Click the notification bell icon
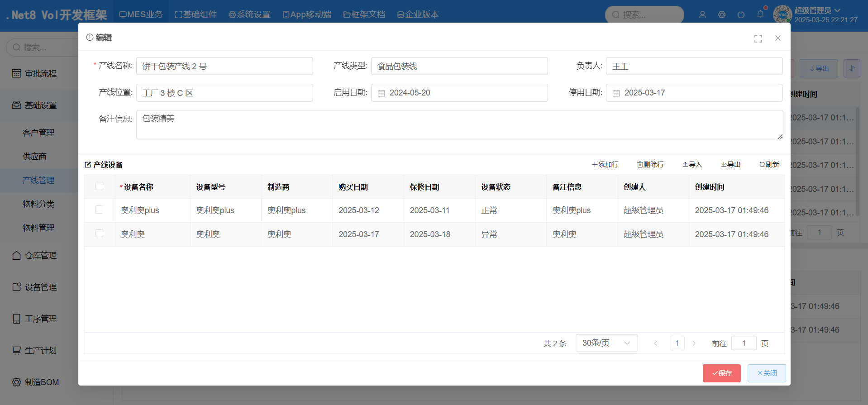The width and height of the screenshot is (868, 405). click(x=760, y=14)
